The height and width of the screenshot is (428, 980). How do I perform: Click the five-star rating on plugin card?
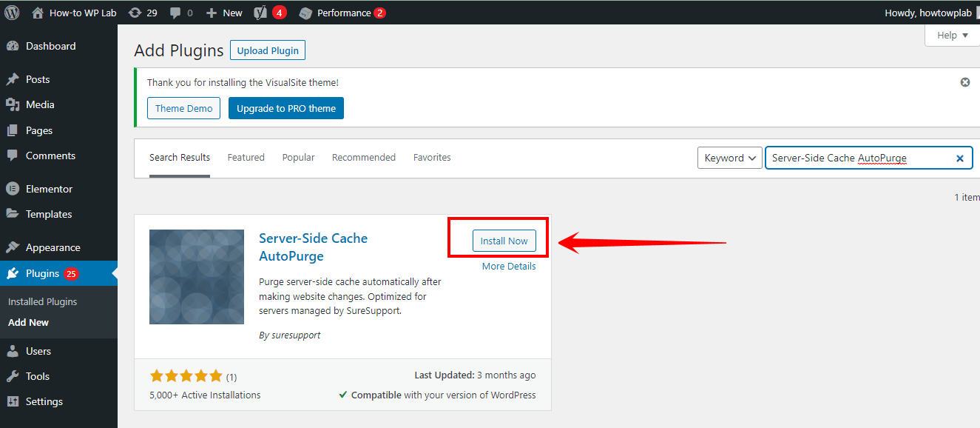(186, 376)
